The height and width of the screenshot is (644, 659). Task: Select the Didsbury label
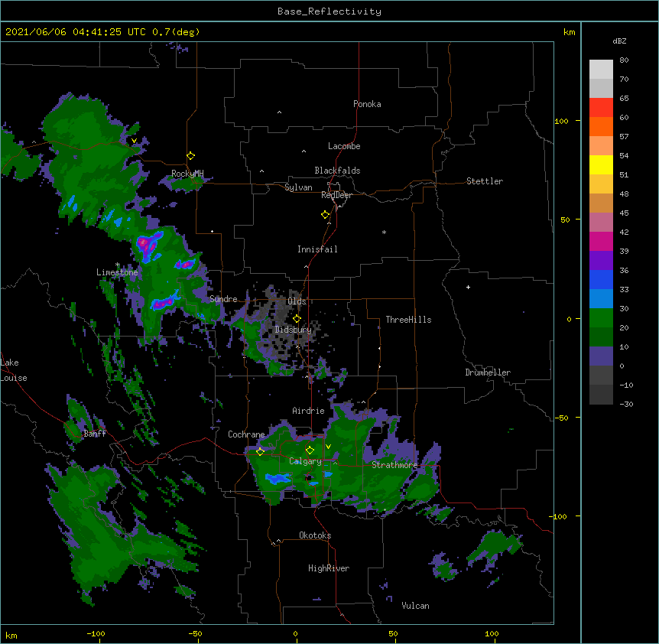(x=294, y=330)
